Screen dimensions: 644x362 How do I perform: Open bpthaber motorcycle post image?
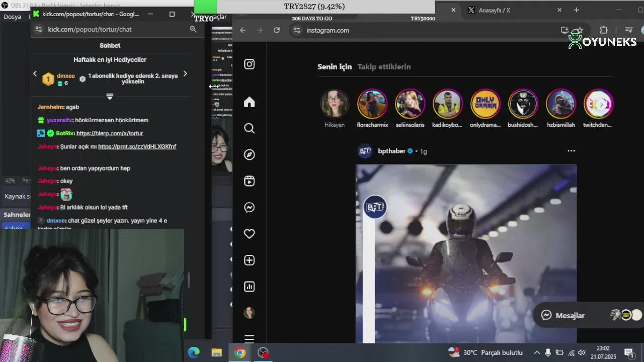coord(466,254)
